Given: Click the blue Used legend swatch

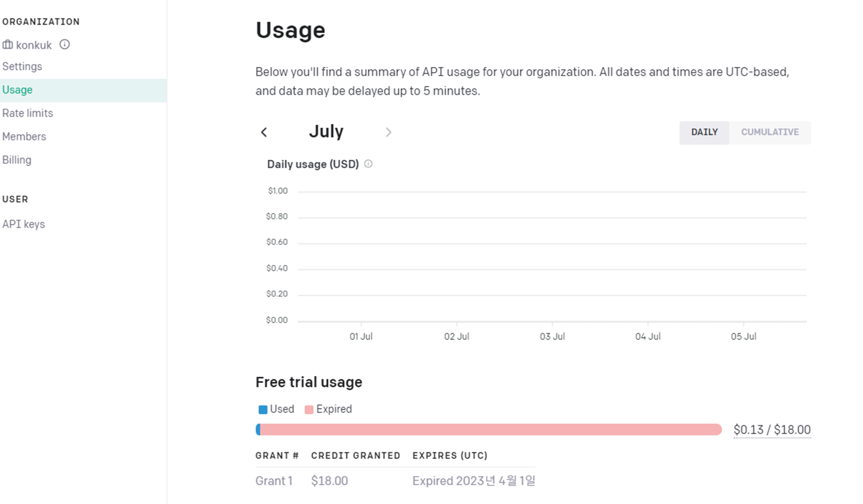Looking at the screenshot, I should (x=263, y=410).
